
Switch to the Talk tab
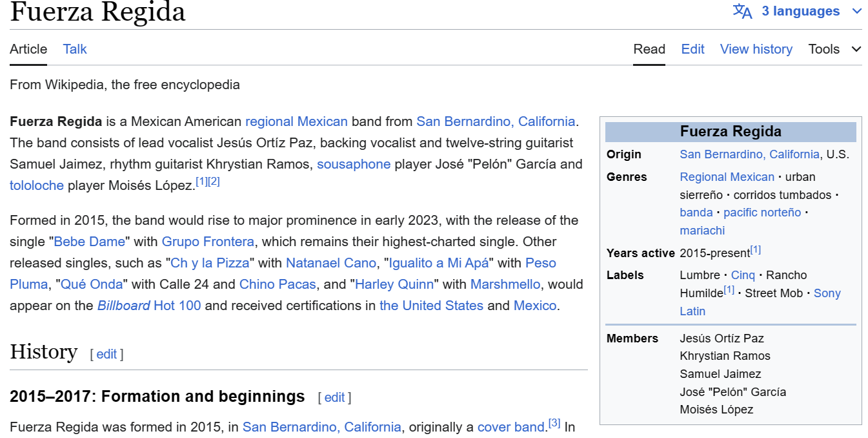[75, 50]
